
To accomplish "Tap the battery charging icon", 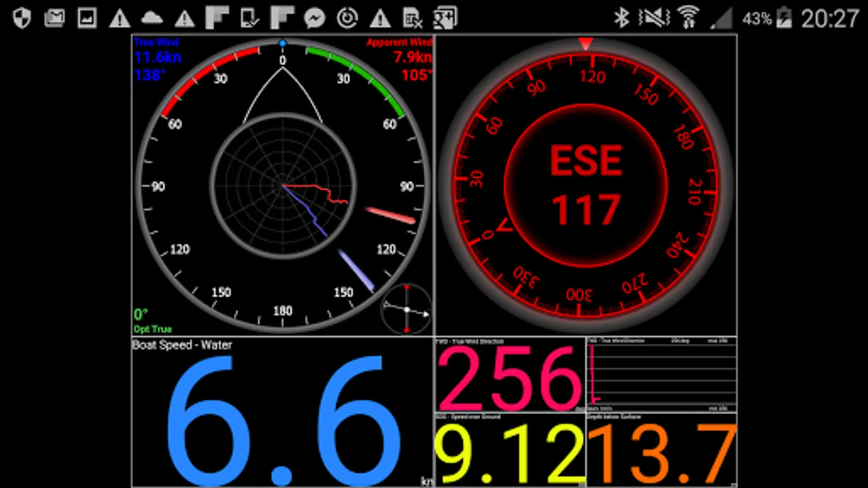I will tap(784, 18).
